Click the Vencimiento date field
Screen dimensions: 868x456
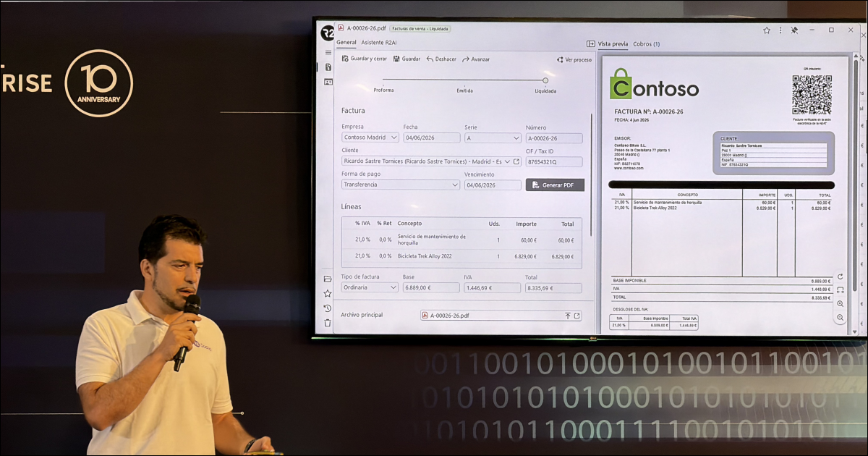(493, 185)
